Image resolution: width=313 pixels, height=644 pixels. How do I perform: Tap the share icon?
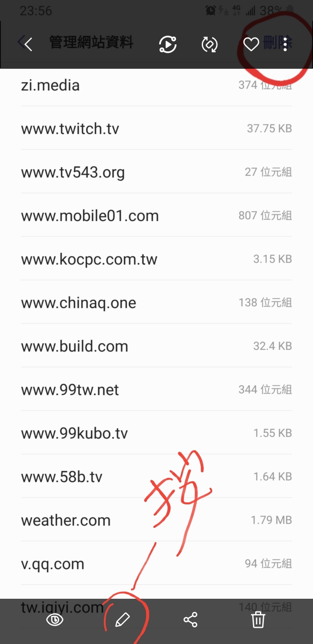pos(190,620)
